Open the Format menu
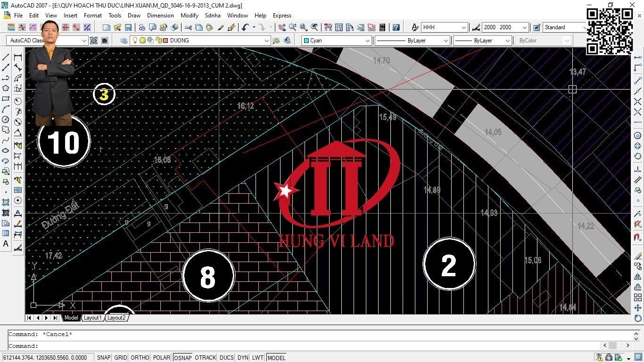This screenshot has height=362, width=644. pyautogui.click(x=93, y=16)
